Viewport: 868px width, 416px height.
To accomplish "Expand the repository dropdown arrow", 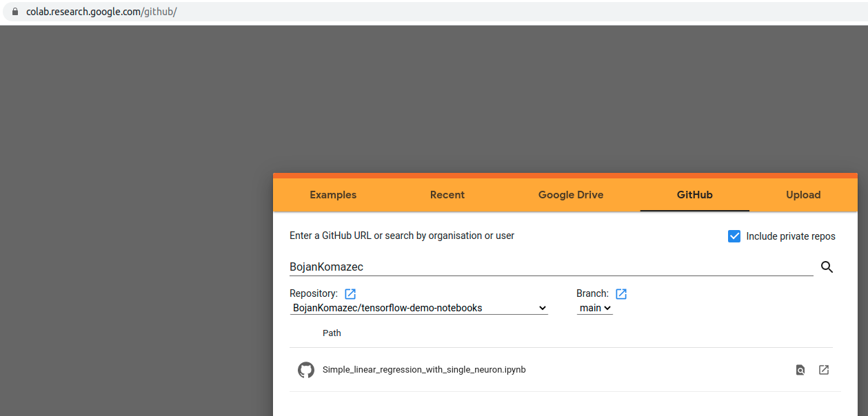I will click(x=543, y=308).
